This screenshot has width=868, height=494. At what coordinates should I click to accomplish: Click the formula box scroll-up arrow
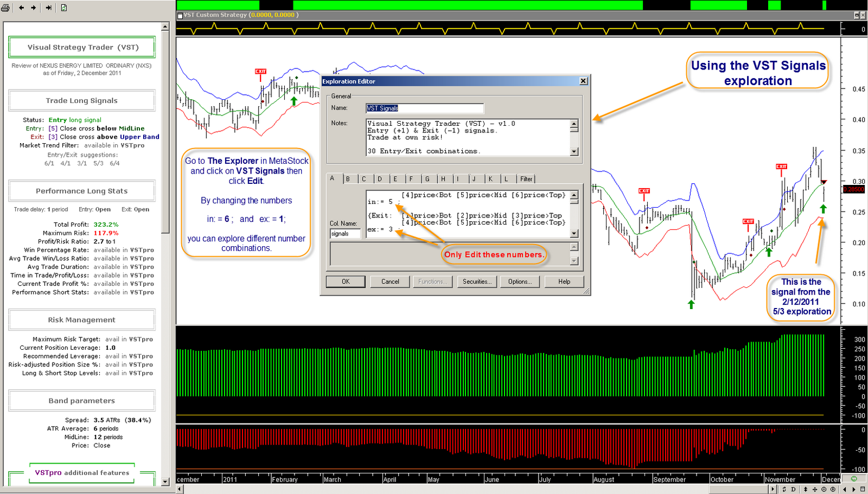[x=575, y=194]
